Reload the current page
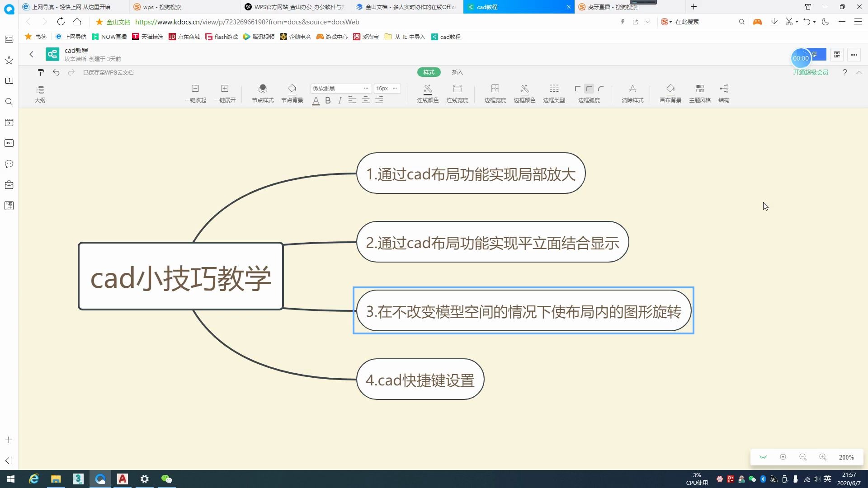The height and width of the screenshot is (488, 868). 61,22
